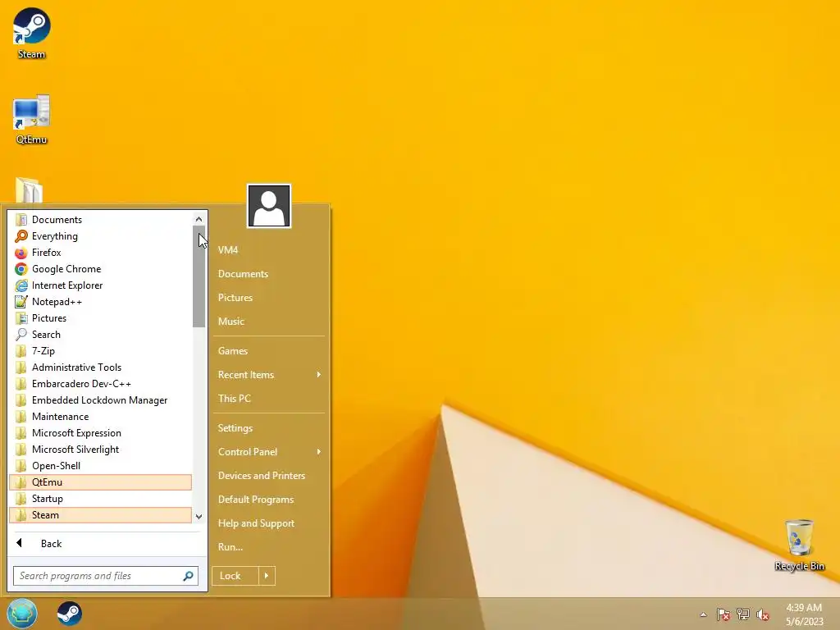
Task: Click the Notepad++ icon in list
Action: (x=21, y=302)
